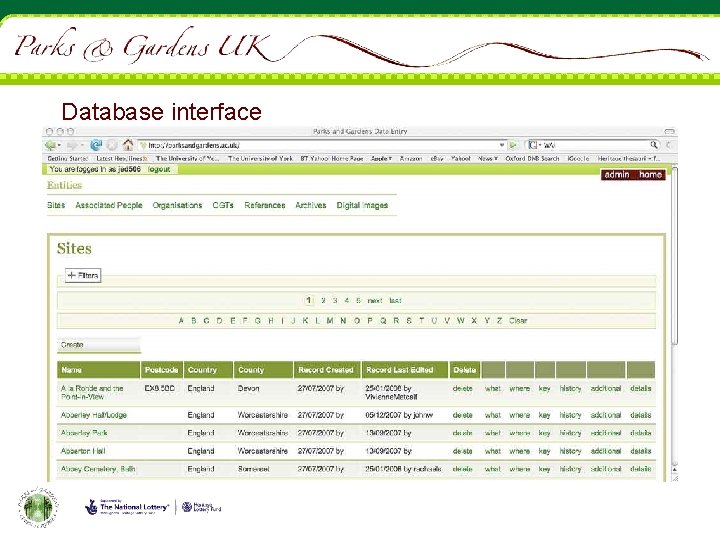Open the address bar history dropdown arrow
The width and height of the screenshot is (720, 540).
pos(502,145)
